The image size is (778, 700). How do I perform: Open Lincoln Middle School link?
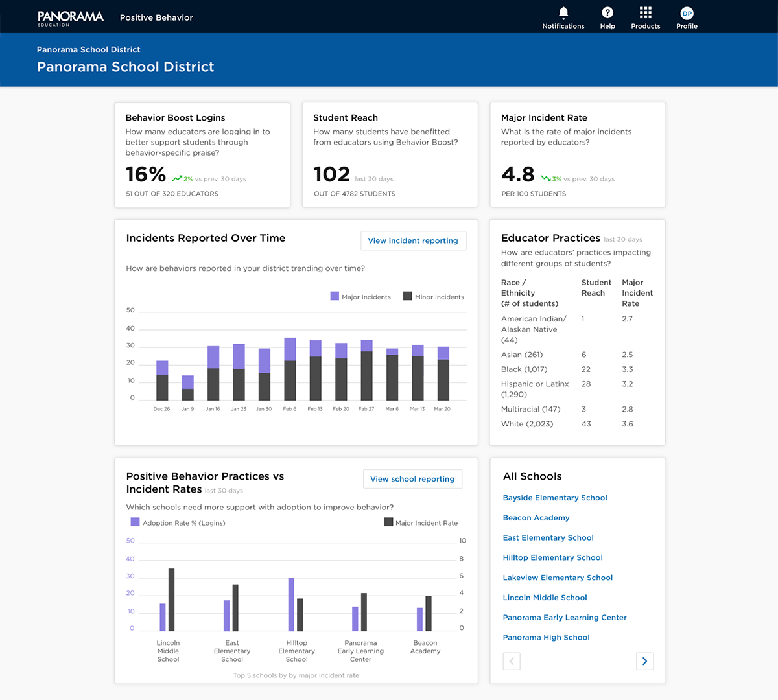point(545,598)
